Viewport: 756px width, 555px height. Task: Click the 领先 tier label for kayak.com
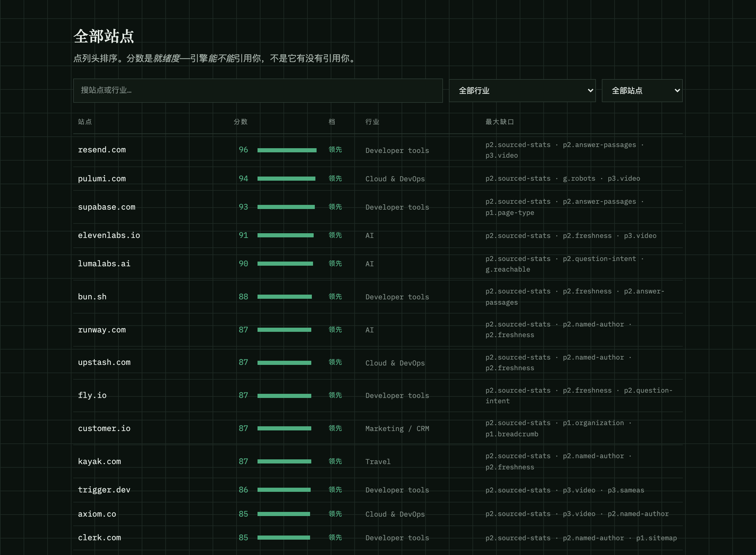pos(335,461)
